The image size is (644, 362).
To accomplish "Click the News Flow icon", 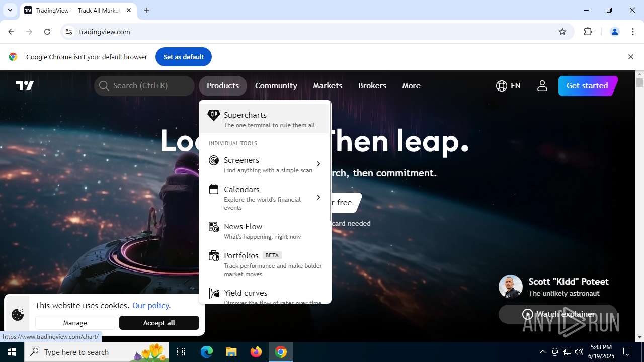I will [x=214, y=227].
